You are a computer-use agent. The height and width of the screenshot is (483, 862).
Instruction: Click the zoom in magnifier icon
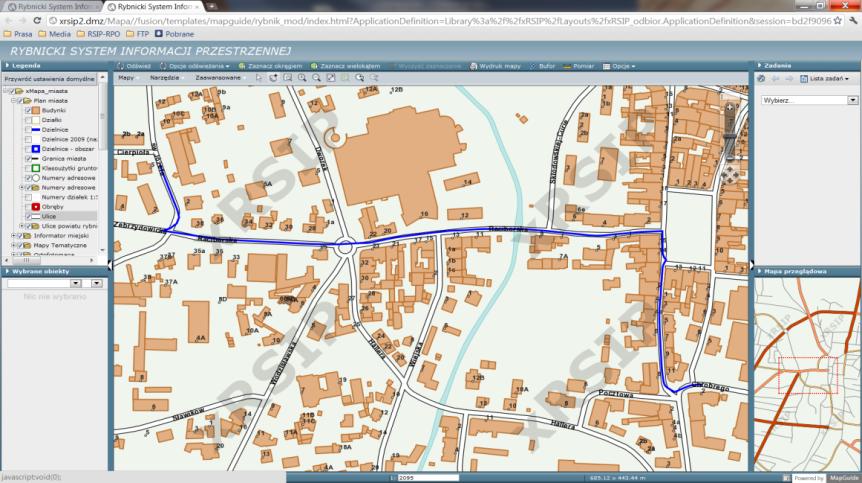(x=302, y=78)
